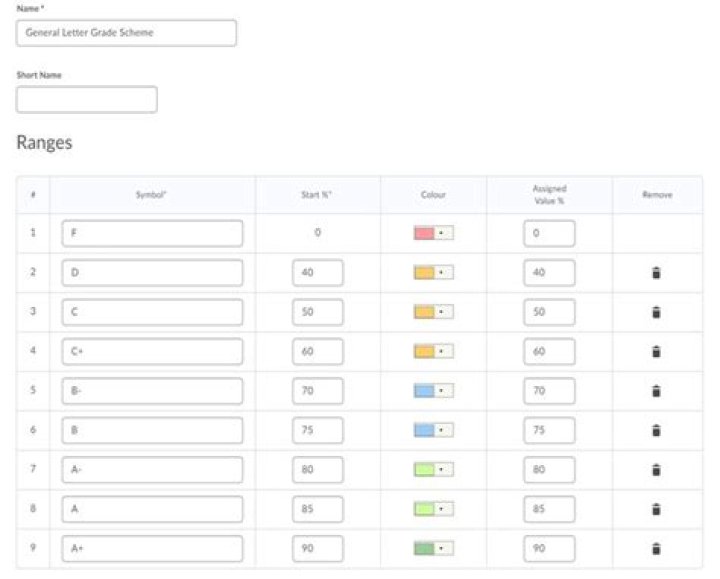720x579 pixels.
Task: Click the symbol field containing F
Action: pyautogui.click(x=152, y=233)
